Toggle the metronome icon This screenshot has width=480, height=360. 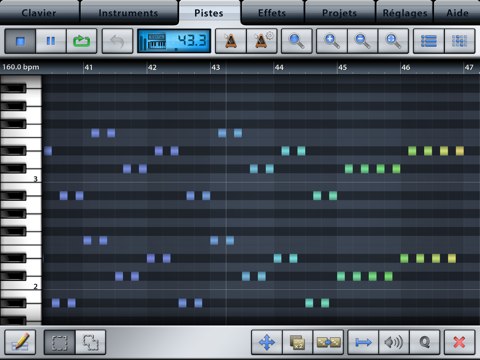click(231, 41)
